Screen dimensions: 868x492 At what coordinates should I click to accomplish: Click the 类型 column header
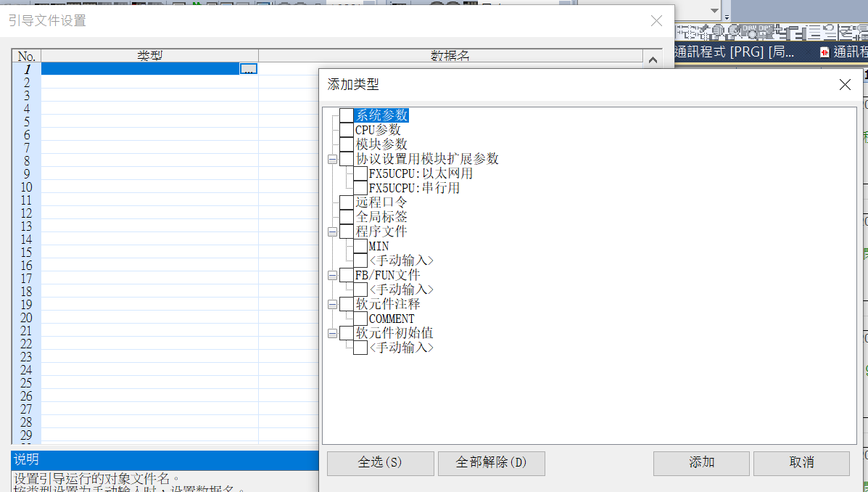149,56
